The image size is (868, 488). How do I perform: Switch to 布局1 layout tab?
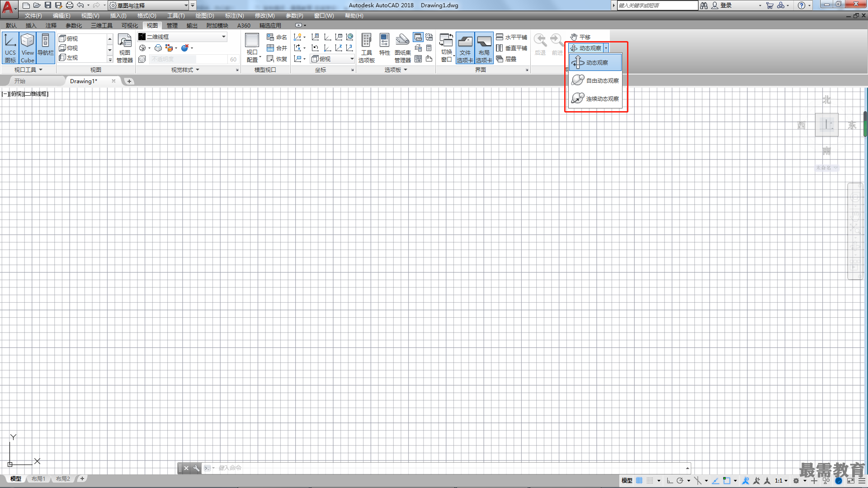(38, 479)
